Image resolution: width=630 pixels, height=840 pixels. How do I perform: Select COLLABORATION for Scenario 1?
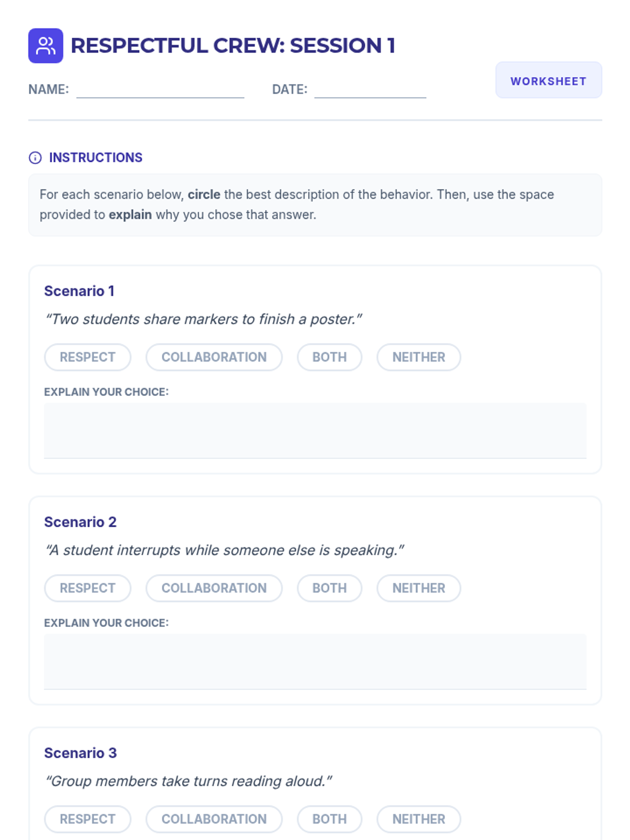pyautogui.click(x=214, y=357)
